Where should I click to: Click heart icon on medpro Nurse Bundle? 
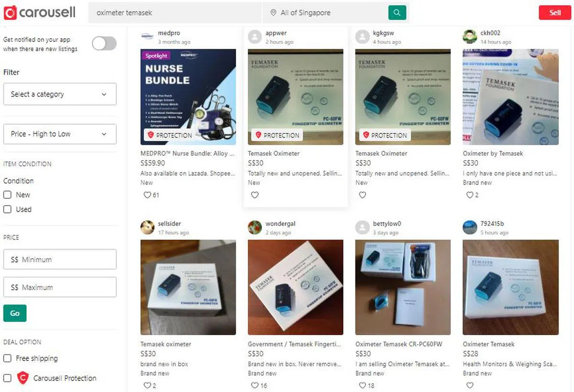tap(147, 195)
